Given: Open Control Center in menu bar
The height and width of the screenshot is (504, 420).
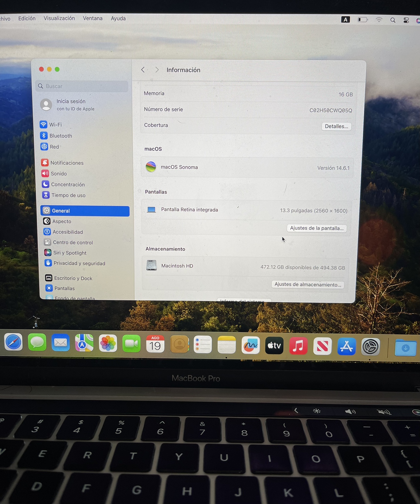Looking at the screenshot, I should (x=406, y=20).
